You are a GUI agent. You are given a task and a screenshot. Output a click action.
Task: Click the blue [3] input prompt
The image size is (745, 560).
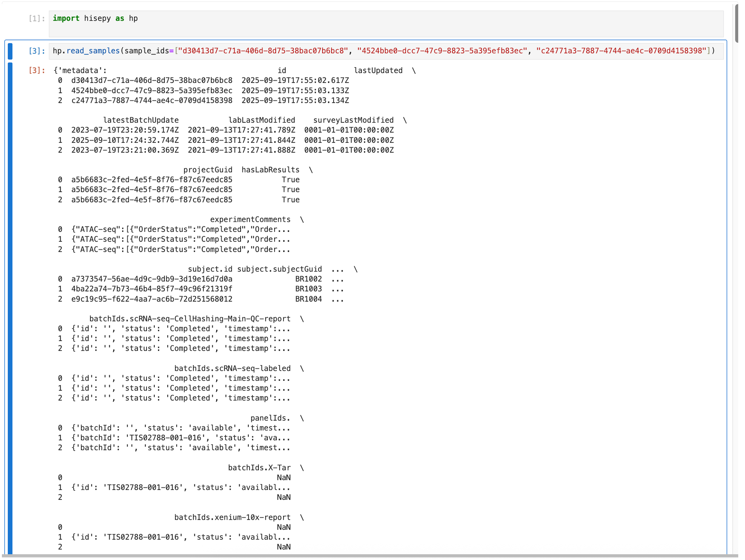(x=37, y=51)
